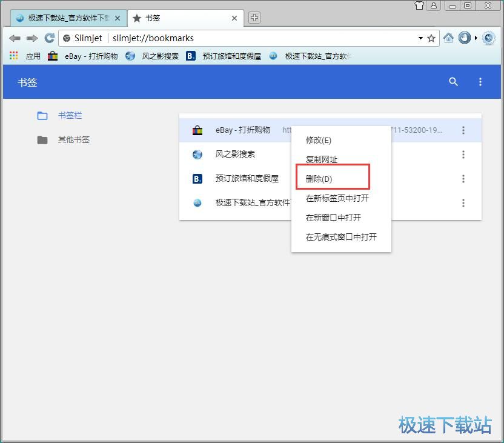The width and height of the screenshot is (504, 443).
Task: Expand the hidden toolbar items arrow
Action: click(x=476, y=38)
